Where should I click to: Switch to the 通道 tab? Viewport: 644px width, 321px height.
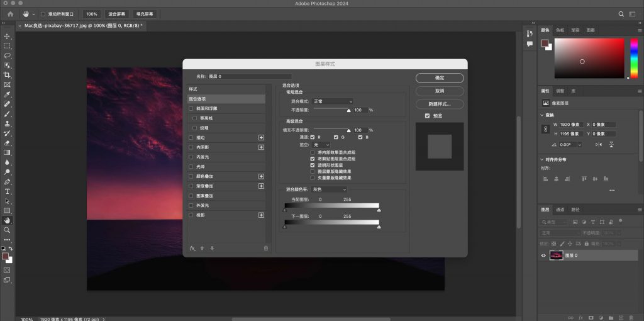[x=560, y=210]
